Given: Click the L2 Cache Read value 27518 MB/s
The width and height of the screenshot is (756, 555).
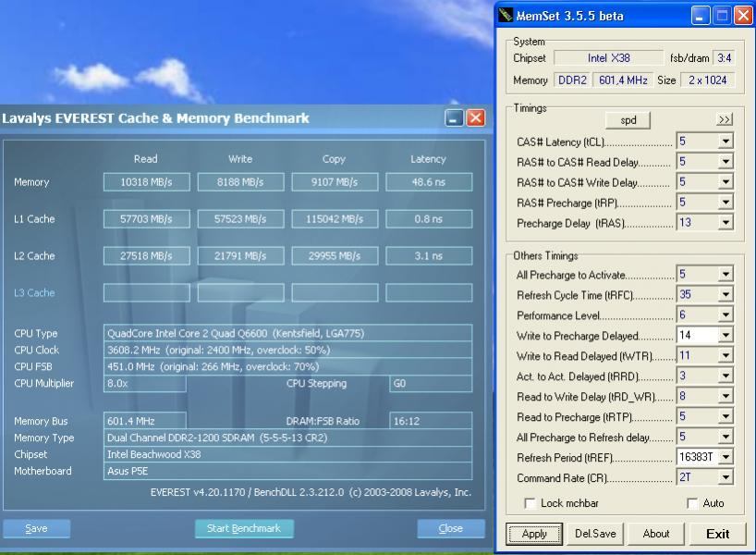Looking at the screenshot, I should coord(147,256).
